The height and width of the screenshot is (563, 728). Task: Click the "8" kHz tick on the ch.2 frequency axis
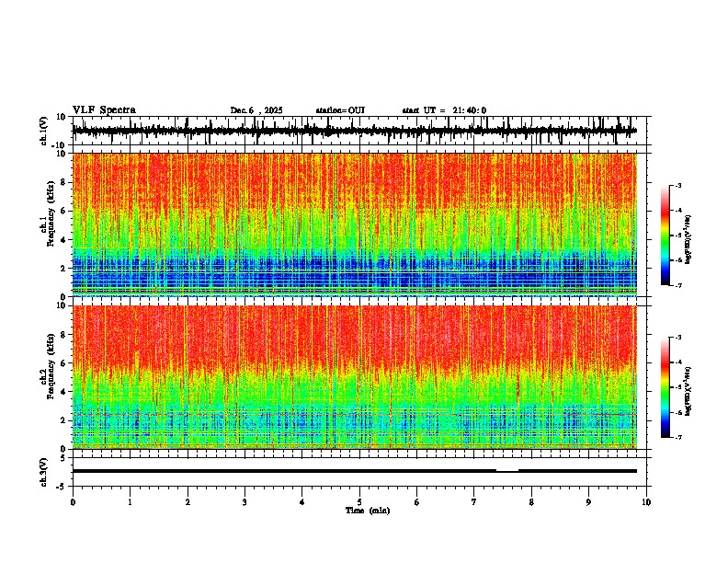[64, 335]
